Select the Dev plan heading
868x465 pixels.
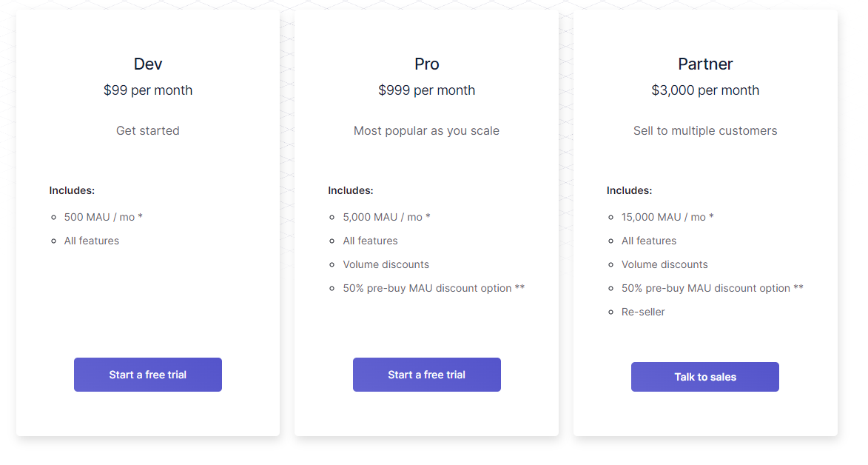click(148, 64)
